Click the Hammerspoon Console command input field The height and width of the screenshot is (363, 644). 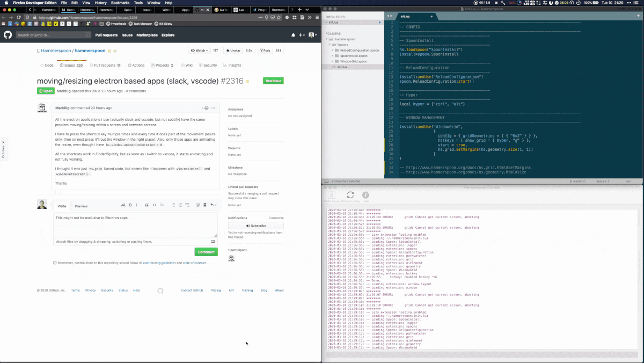[482, 354]
